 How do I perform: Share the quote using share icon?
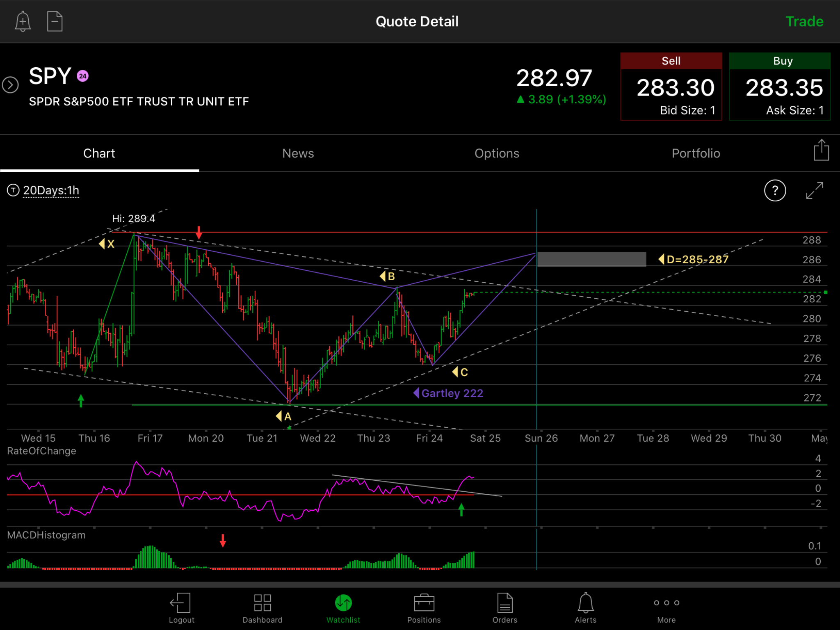[x=821, y=150]
